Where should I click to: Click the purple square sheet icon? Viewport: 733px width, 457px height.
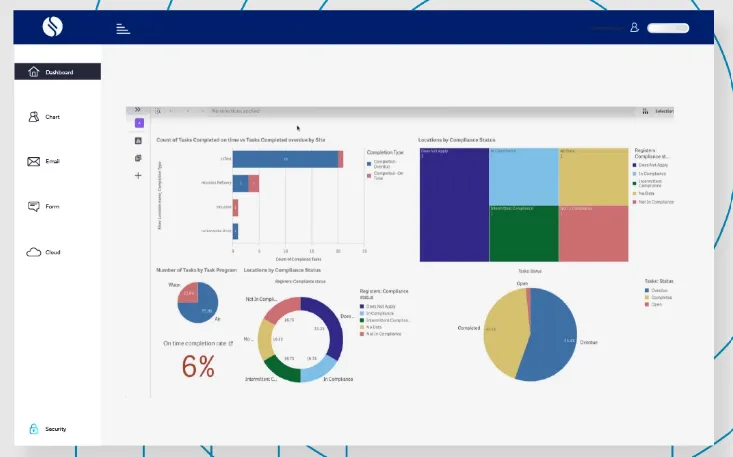(139, 123)
